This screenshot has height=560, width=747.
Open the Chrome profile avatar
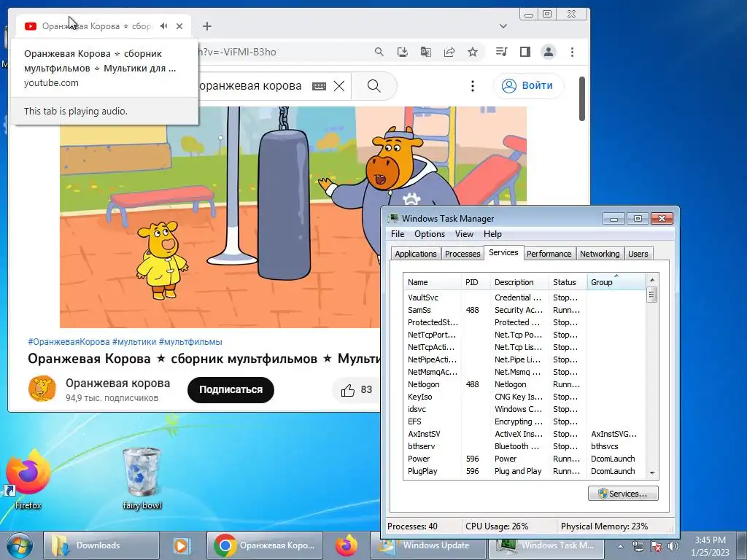pos(549,52)
